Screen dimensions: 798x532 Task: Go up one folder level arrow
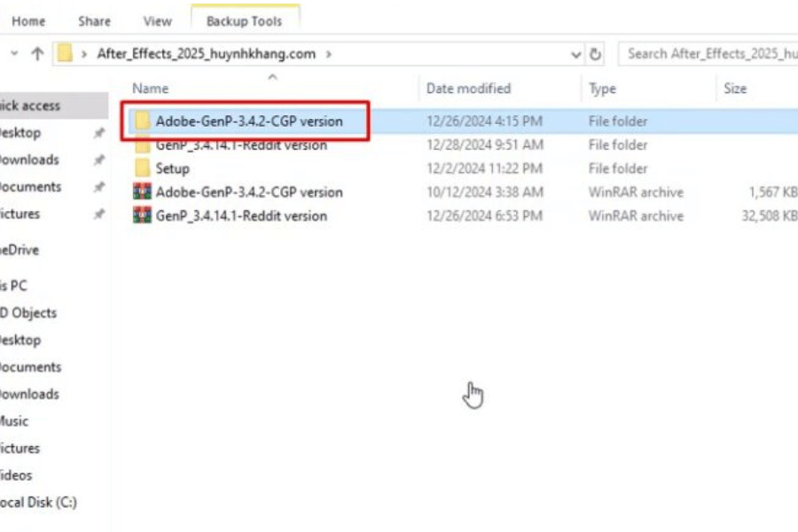pos(37,54)
